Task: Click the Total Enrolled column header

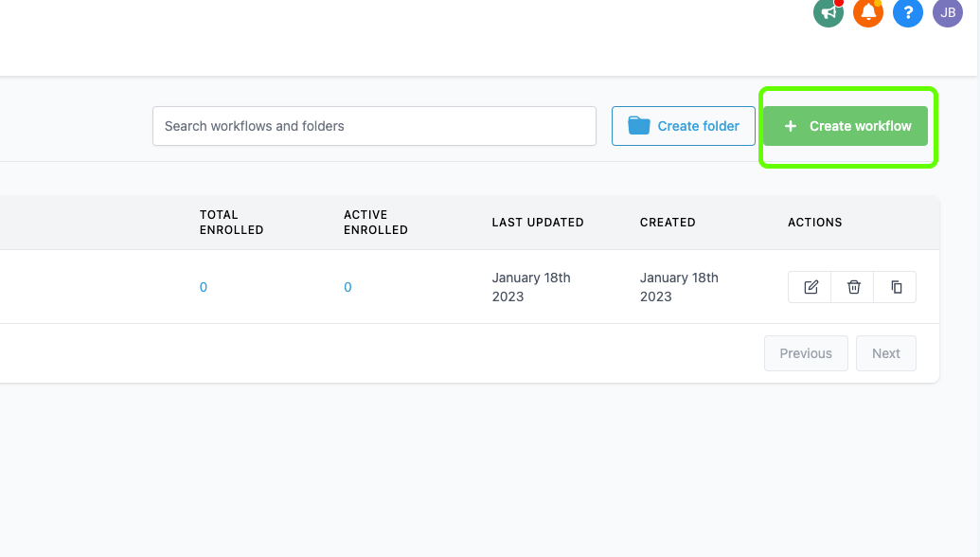Action: [231, 223]
